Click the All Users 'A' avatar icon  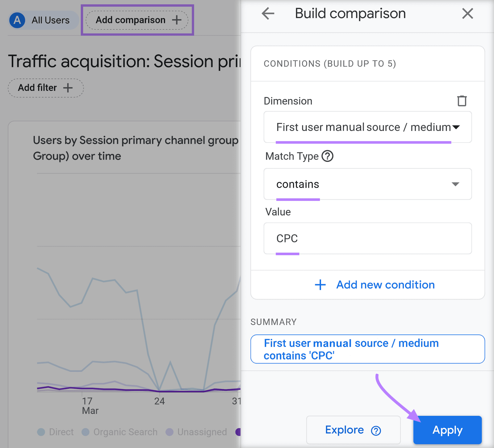coord(17,20)
